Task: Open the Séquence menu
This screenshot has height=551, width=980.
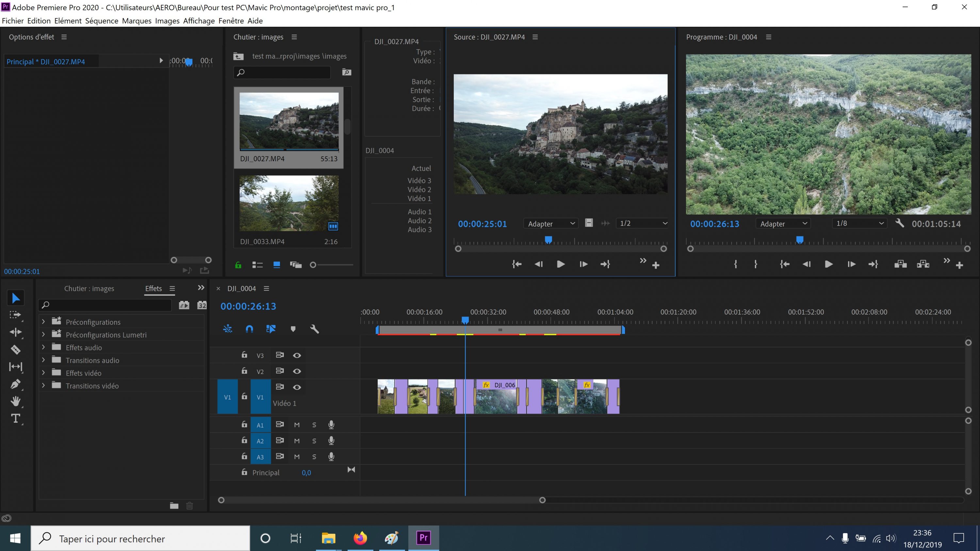Action: [102, 21]
